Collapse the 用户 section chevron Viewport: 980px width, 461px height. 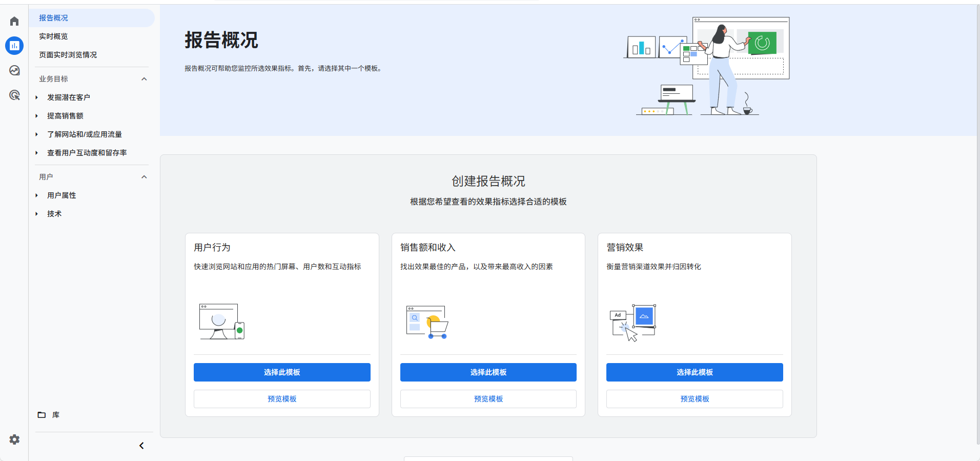144,177
